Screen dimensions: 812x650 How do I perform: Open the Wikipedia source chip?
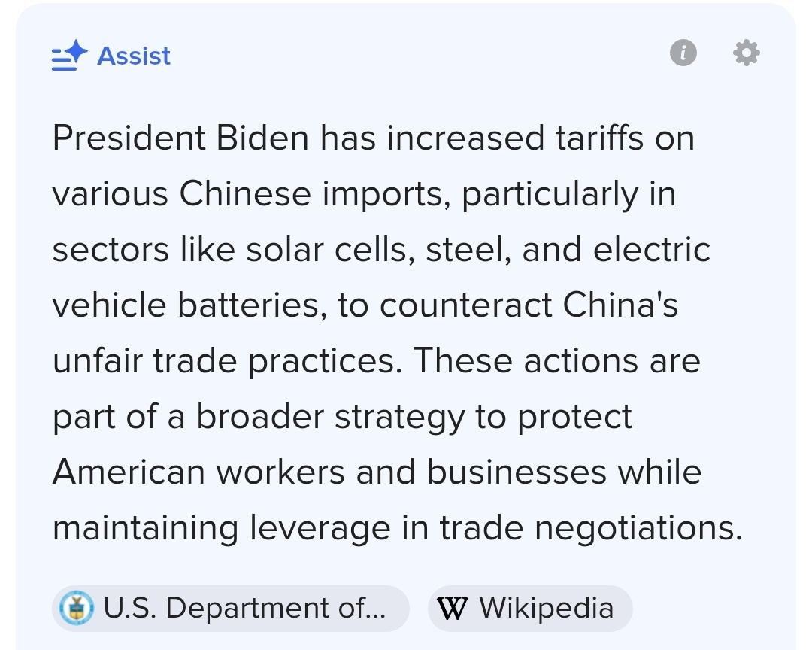click(530, 608)
